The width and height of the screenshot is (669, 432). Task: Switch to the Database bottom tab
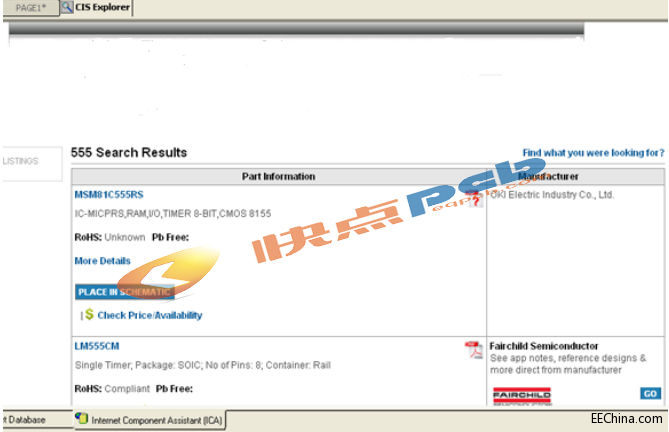click(x=25, y=420)
